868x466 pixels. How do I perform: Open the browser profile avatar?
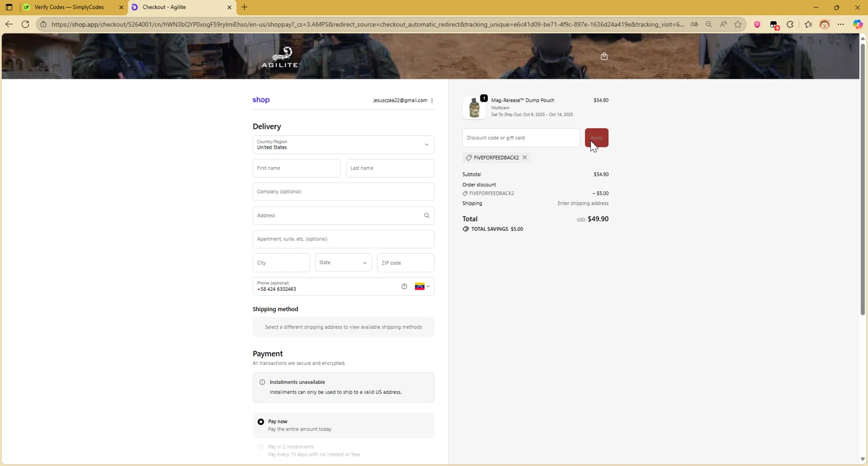click(x=825, y=24)
